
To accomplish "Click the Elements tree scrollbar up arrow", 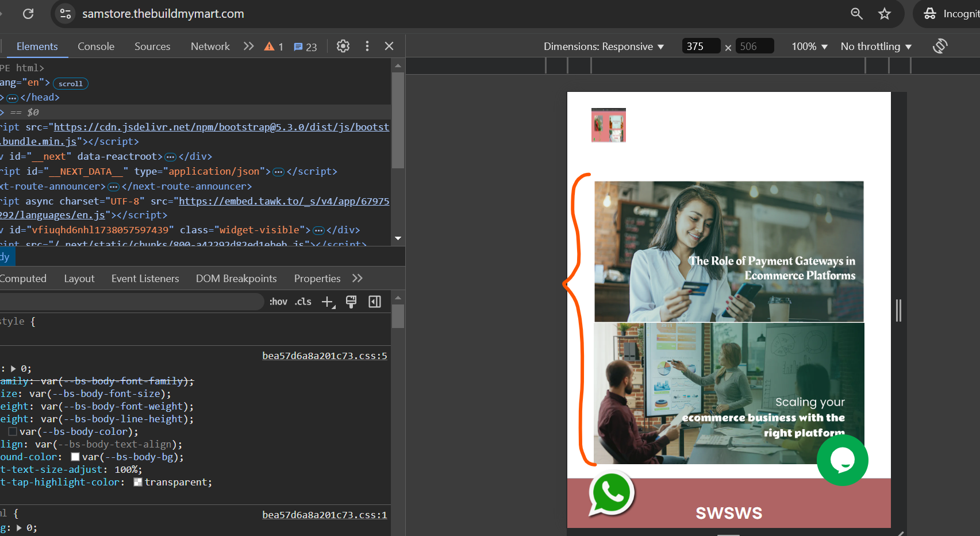I will [398, 66].
